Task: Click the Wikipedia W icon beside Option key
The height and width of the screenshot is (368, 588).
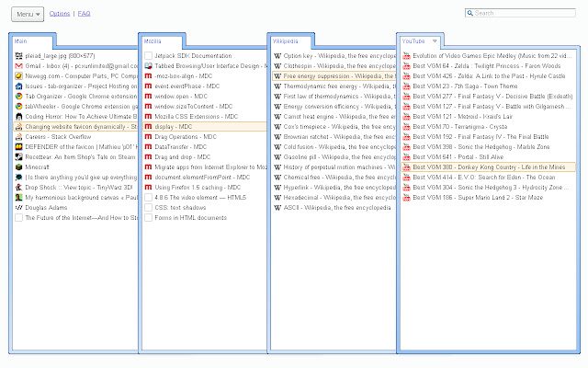Action: click(x=277, y=56)
